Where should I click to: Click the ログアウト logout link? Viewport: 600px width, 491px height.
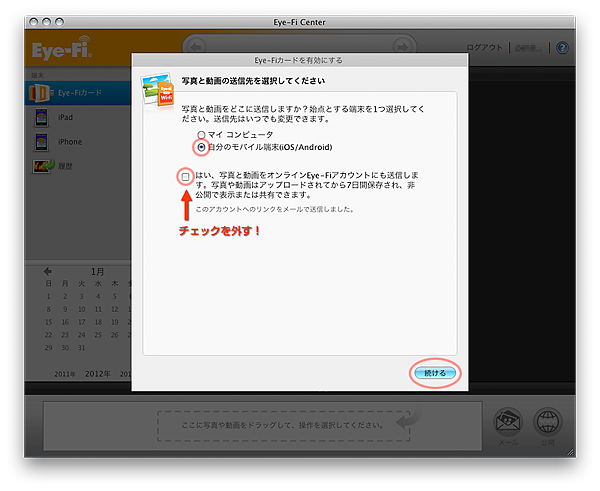coord(484,47)
